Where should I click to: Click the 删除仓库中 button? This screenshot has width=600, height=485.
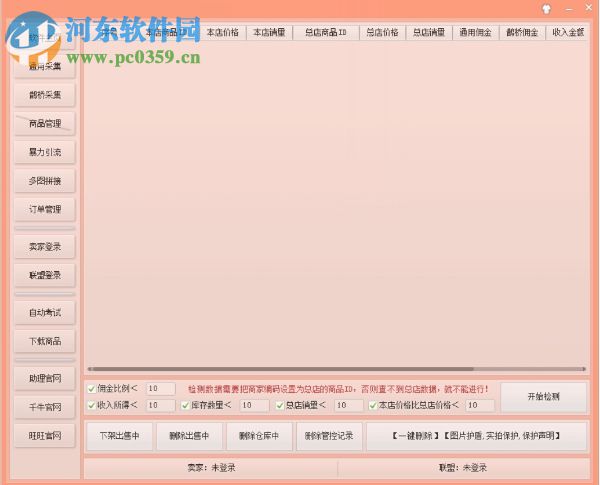coord(259,436)
